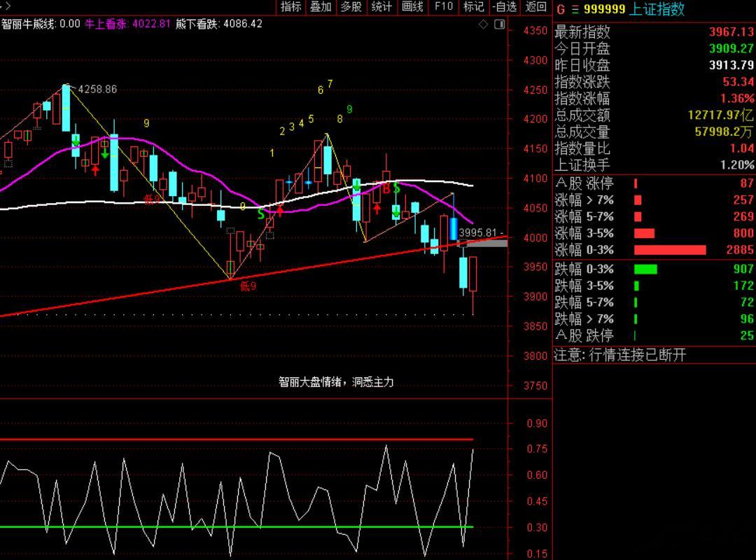Screen dimensions: 756x560
Task: Open the 统计 statistics menu
Action: point(381,7)
